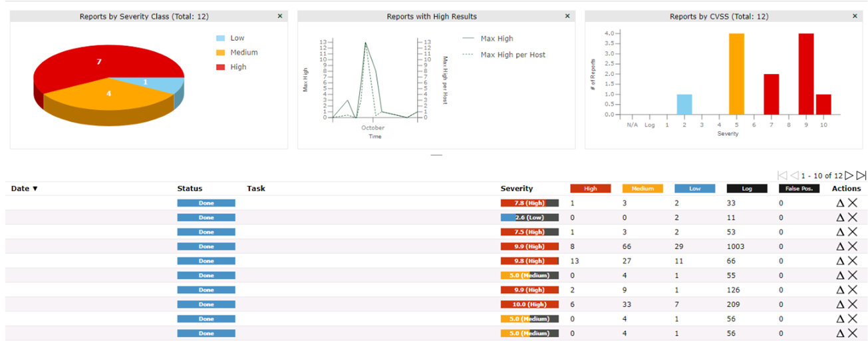Sort by the red High count column header
The width and height of the screenshot is (868, 341).
click(x=591, y=188)
